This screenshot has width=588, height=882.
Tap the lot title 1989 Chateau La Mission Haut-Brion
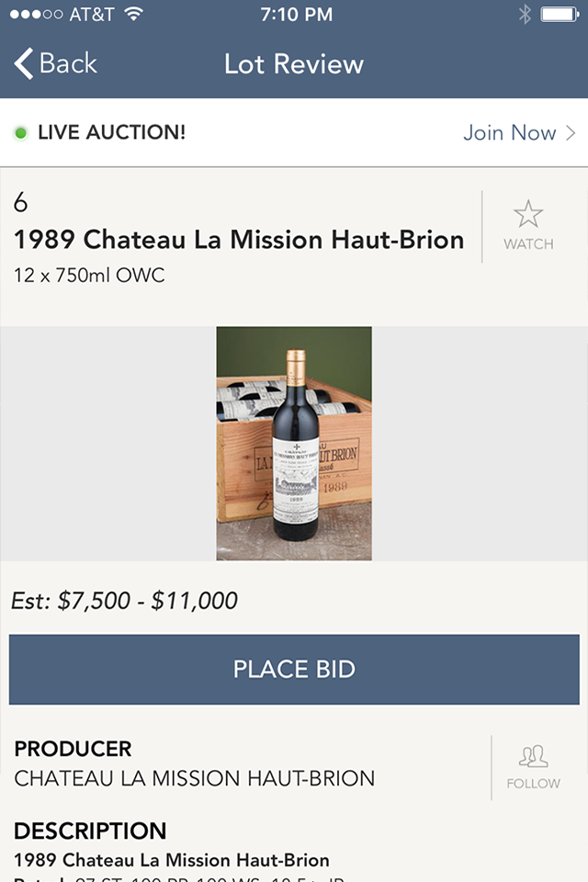click(239, 240)
